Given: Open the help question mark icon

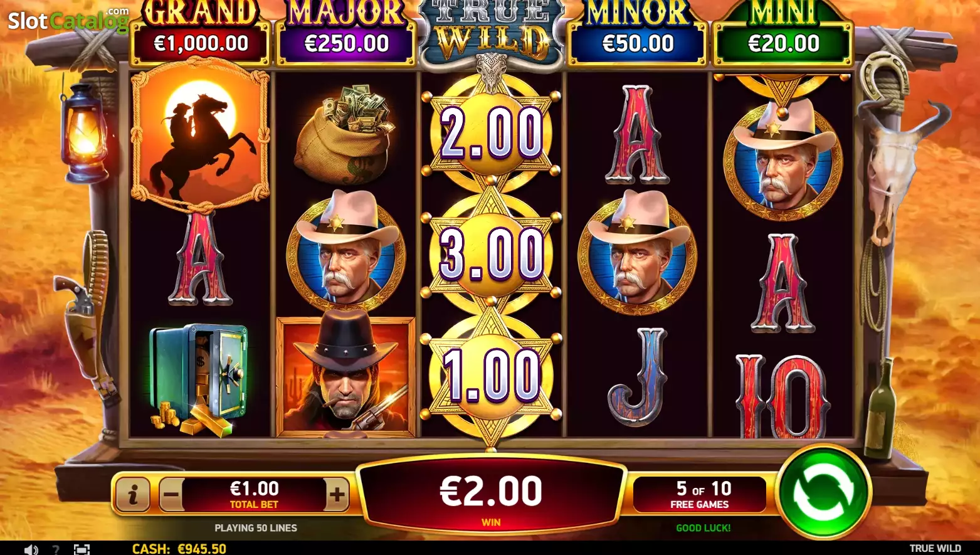Looking at the screenshot, I should pyautogui.click(x=56, y=549).
